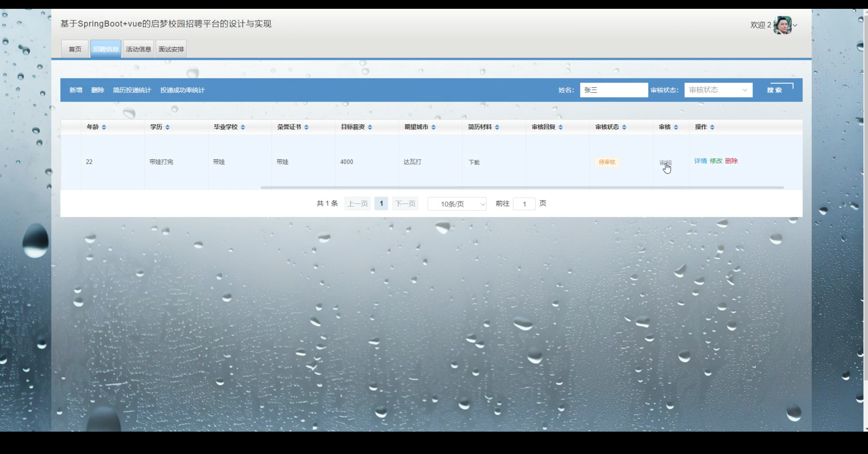Screen dimensions: 868x454
Task: Sort by 审核状态 column arrow icon
Action: [x=624, y=127]
